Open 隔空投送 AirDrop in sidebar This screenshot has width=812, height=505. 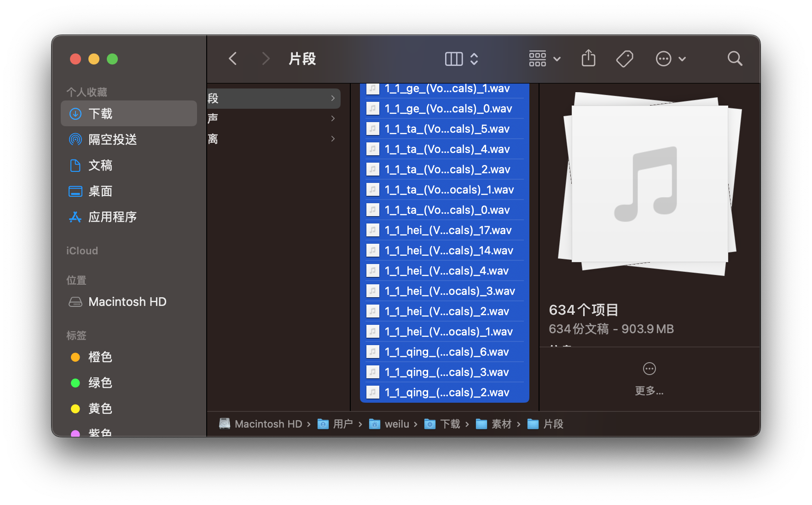pyautogui.click(x=129, y=139)
